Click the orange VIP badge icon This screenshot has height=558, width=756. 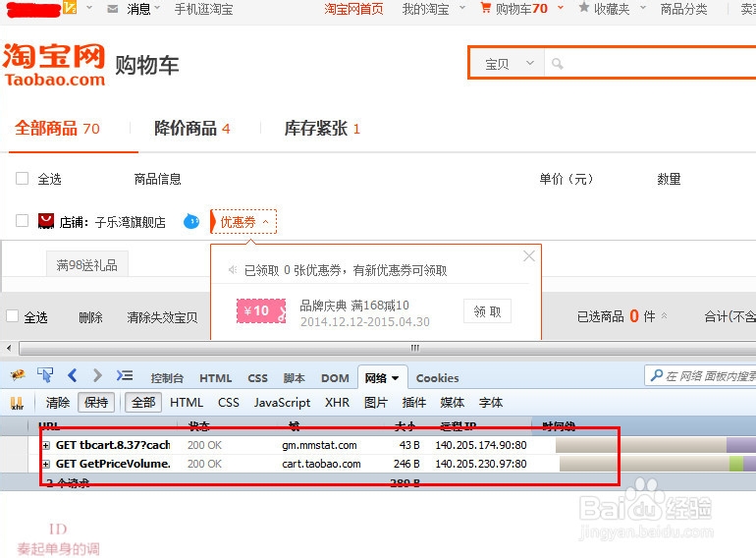(70, 7)
